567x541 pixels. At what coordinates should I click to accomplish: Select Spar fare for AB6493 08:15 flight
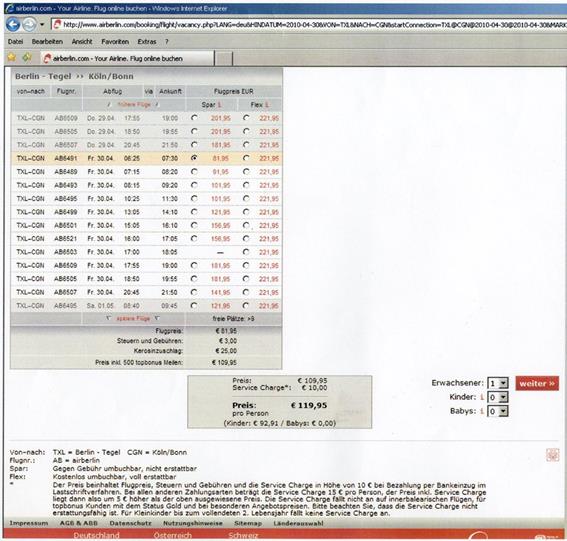[x=195, y=185]
